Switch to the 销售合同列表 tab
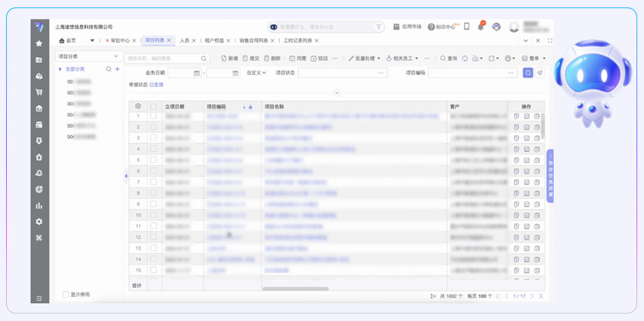Screen dimensions: 644x321 254,41
